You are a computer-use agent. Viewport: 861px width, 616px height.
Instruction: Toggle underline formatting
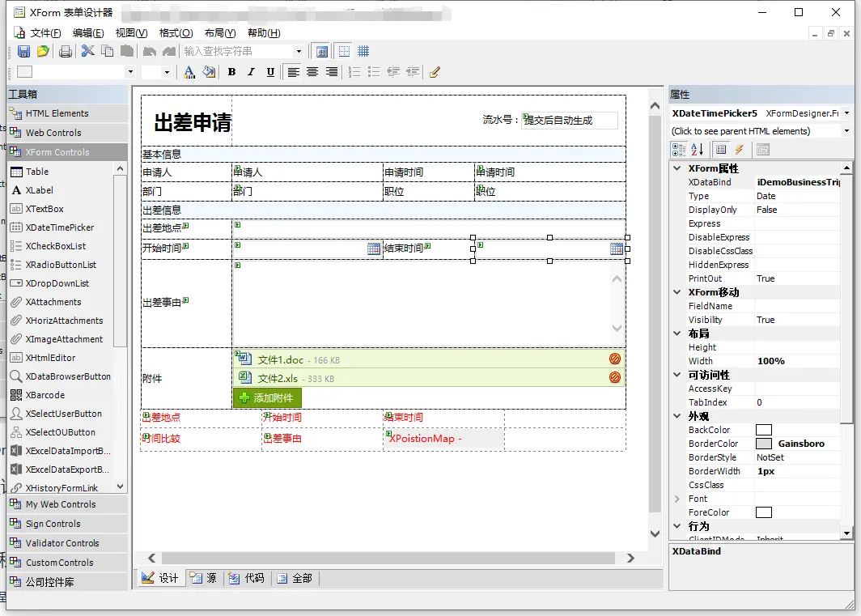[x=270, y=72]
